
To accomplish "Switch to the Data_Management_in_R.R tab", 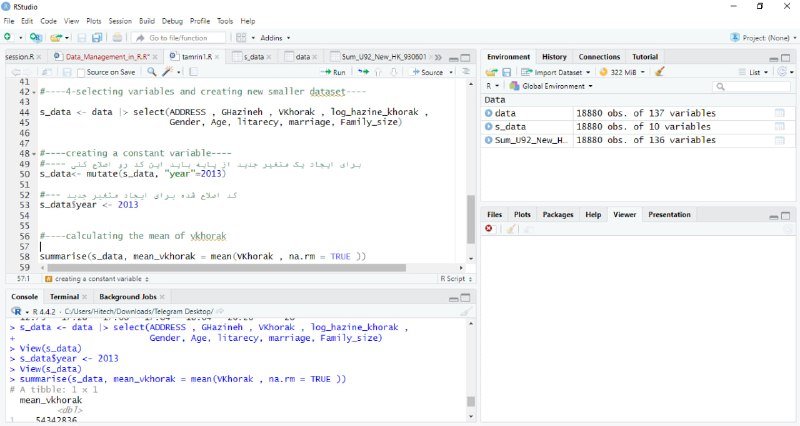I will pyautogui.click(x=107, y=57).
